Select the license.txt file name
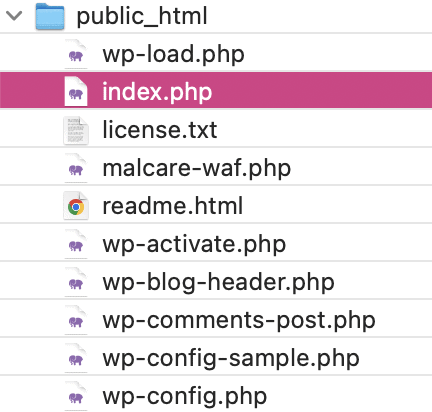Viewport: 432px width, 412px height. [x=160, y=130]
